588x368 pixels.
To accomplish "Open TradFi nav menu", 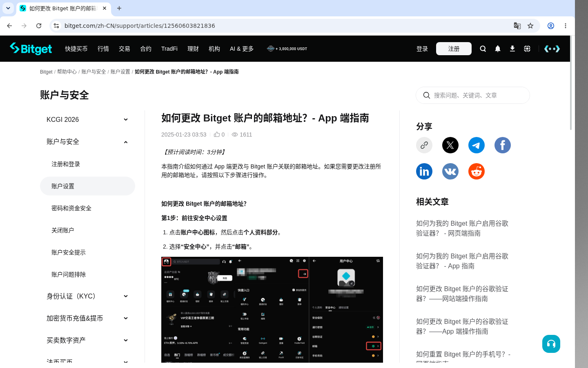I will point(169,49).
